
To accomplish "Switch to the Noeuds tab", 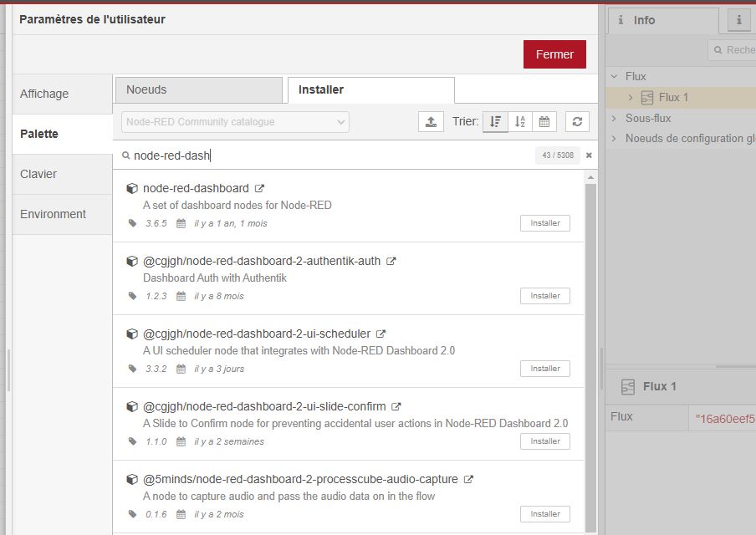I will tap(199, 90).
